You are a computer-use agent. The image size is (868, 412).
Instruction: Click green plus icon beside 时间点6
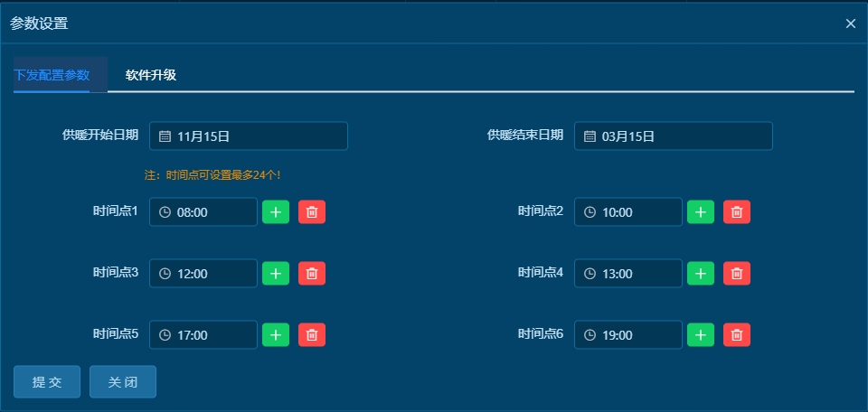[x=701, y=335]
